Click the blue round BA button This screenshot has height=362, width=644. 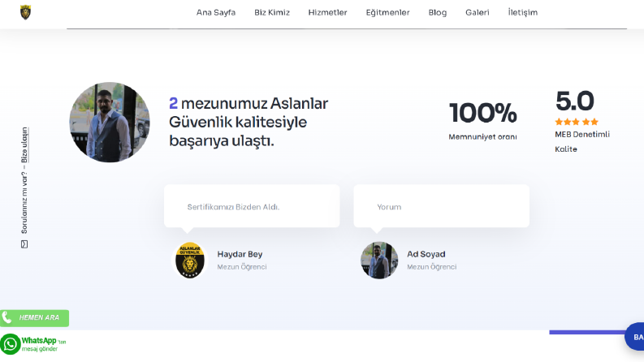pyautogui.click(x=634, y=337)
